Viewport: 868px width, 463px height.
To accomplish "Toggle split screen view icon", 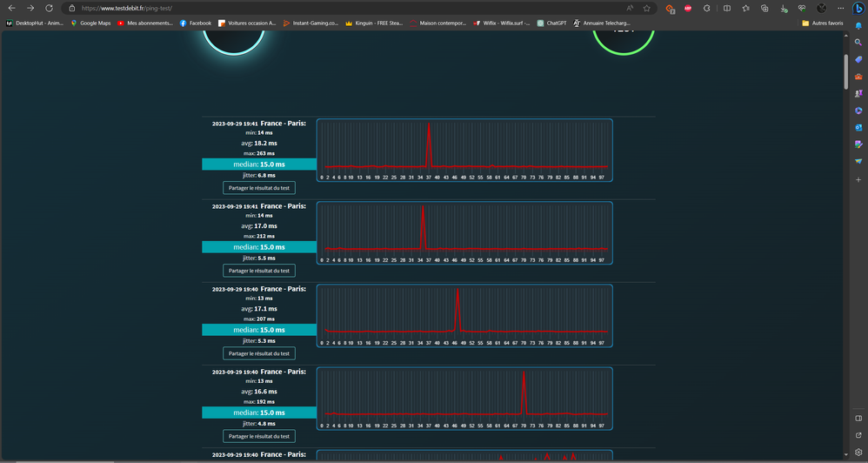I will (726, 8).
